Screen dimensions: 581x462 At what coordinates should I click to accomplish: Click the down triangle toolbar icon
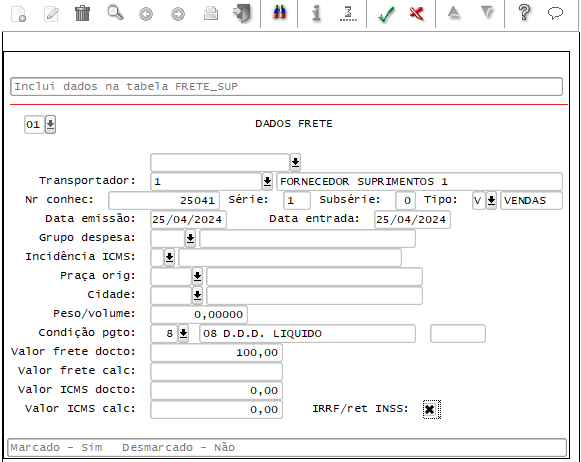pyautogui.click(x=487, y=12)
